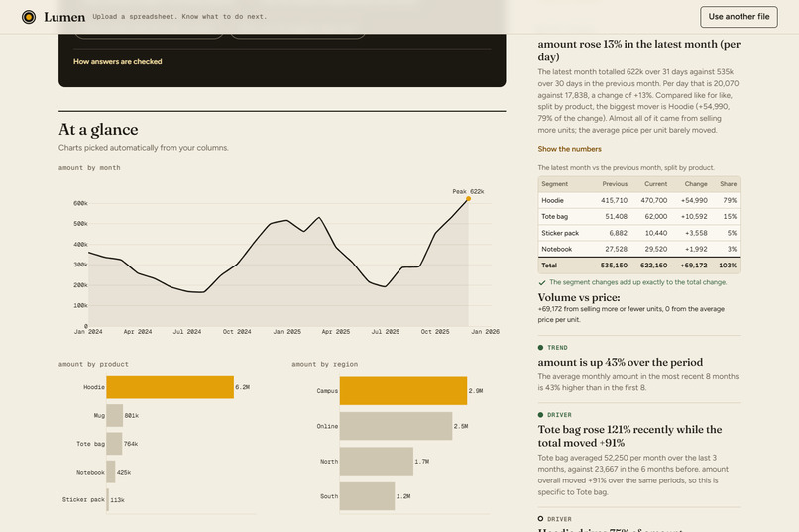Image resolution: width=799 pixels, height=532 pixels.
Task: Open the How answers are checked link
Action: (118, 61)
